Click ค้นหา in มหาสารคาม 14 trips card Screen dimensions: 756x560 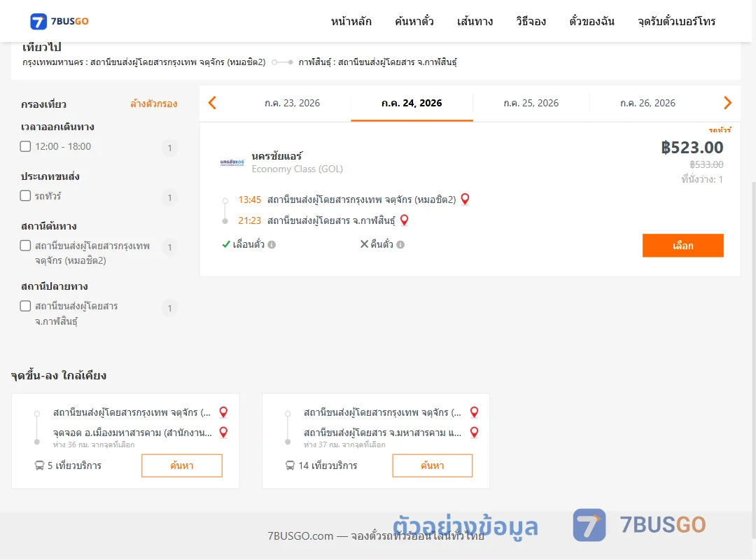(433, 465)
